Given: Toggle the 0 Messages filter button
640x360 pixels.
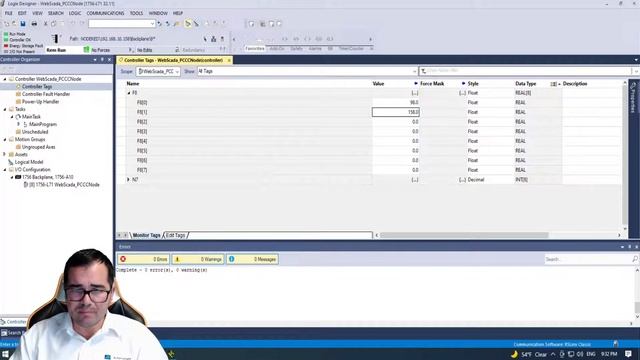Looking at the screenshot, I should coord(252,259).
